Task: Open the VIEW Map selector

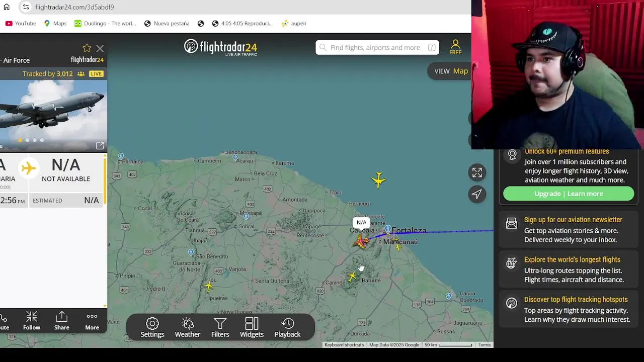Action: (451, 71)
